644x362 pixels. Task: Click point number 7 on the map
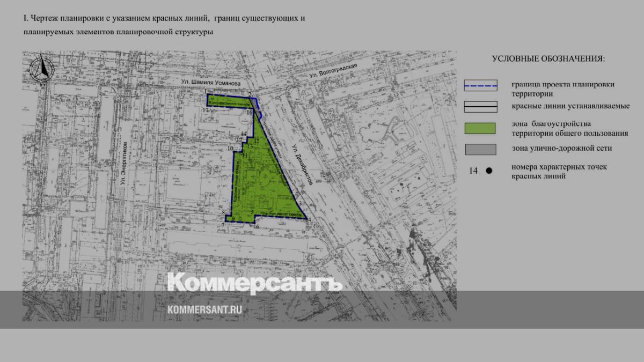click(x=222, y=225)
